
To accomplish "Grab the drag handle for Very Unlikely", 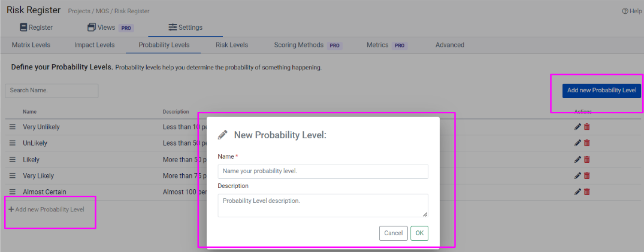I will 12,127.
